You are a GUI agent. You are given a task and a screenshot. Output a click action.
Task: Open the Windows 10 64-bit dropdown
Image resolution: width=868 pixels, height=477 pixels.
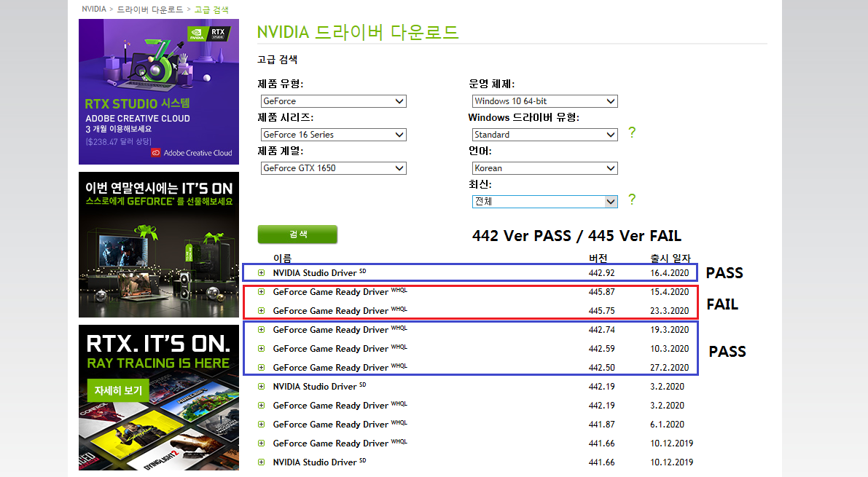point(544,101)
